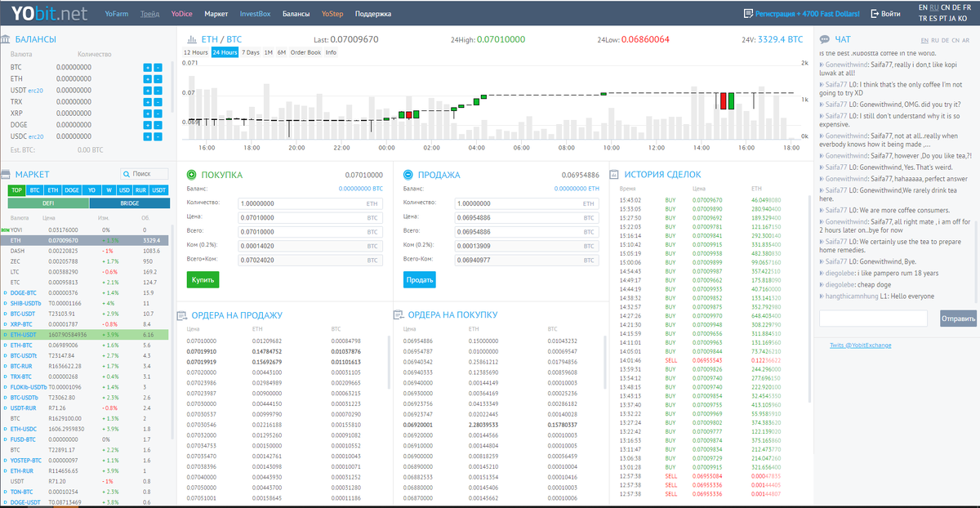Image resolution: width=980 pixels, height=508 pixels.
Task: Select the USDT market filter tab
Action: 158,189
